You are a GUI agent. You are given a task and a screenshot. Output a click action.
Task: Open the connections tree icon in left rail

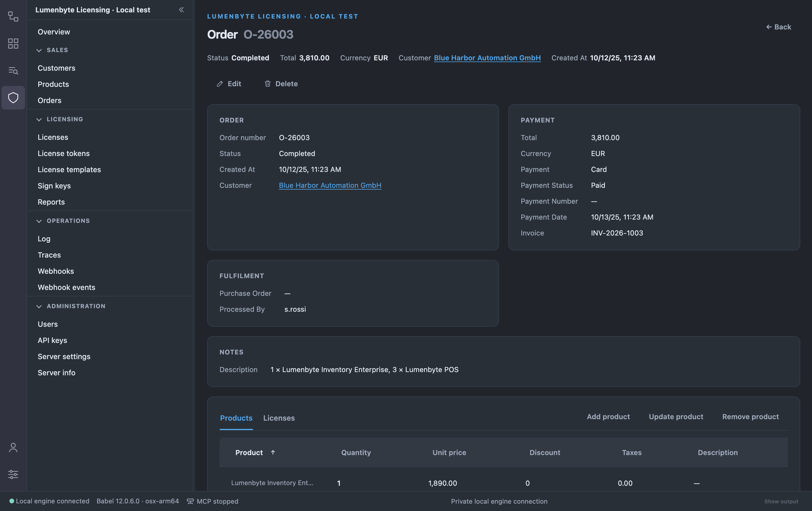[x=13, y=16]
